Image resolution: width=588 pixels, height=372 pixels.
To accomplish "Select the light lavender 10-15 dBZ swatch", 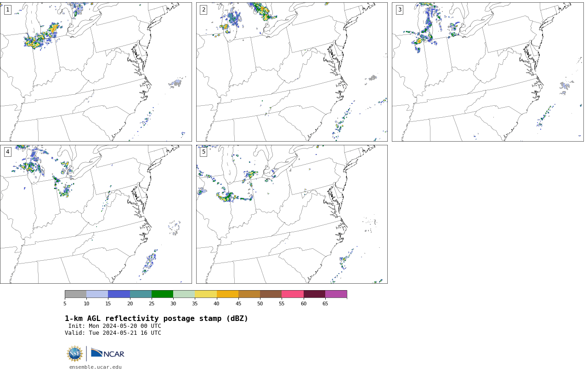I will click(x=97, y=294).
